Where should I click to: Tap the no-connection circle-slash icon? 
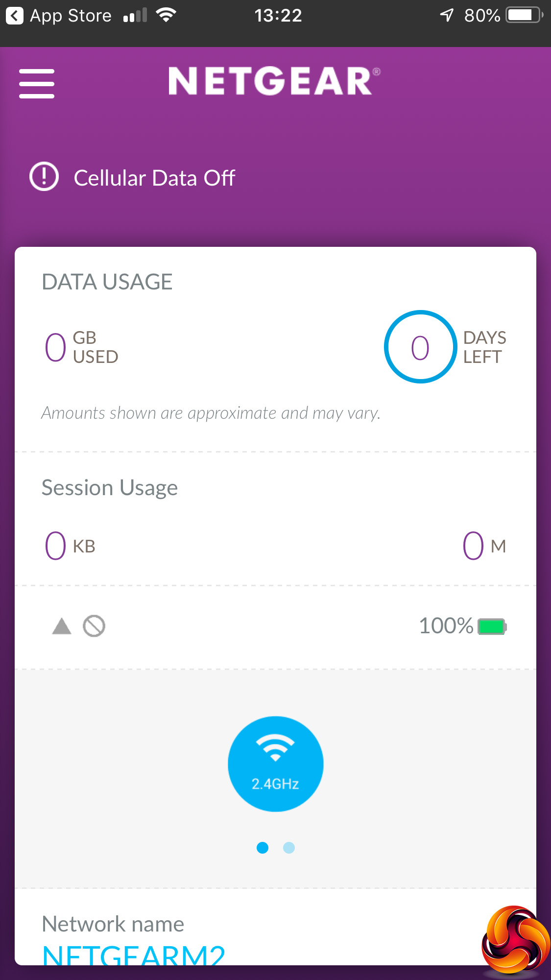click(x=94, y=626)
